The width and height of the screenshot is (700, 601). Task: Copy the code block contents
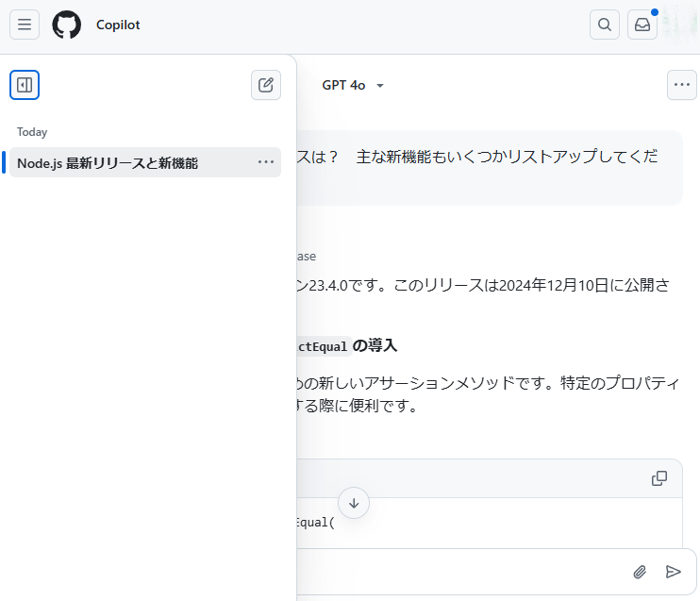[x=659, y=478]
